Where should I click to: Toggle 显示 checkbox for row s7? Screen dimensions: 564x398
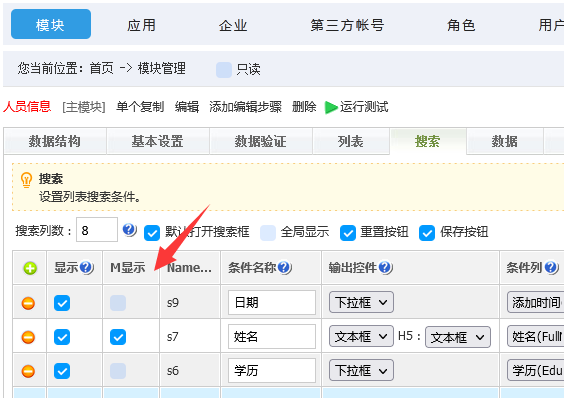(x=62, y=337)
